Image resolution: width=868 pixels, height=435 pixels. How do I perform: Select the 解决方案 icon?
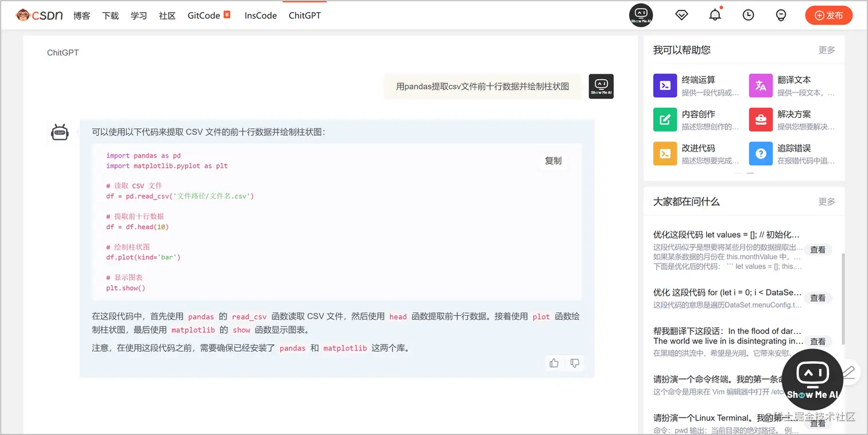coord(761,119)
